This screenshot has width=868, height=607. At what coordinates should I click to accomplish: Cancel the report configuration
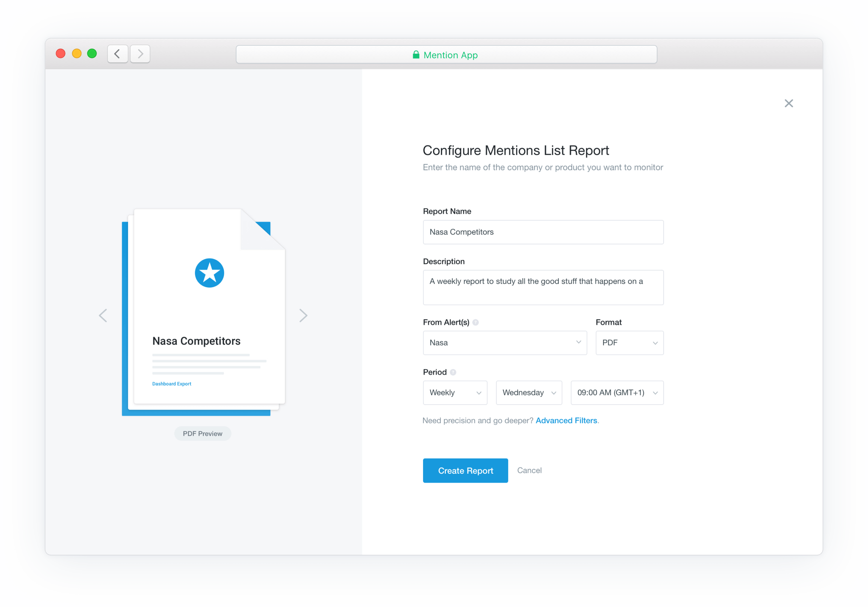(x=529, y=470)
